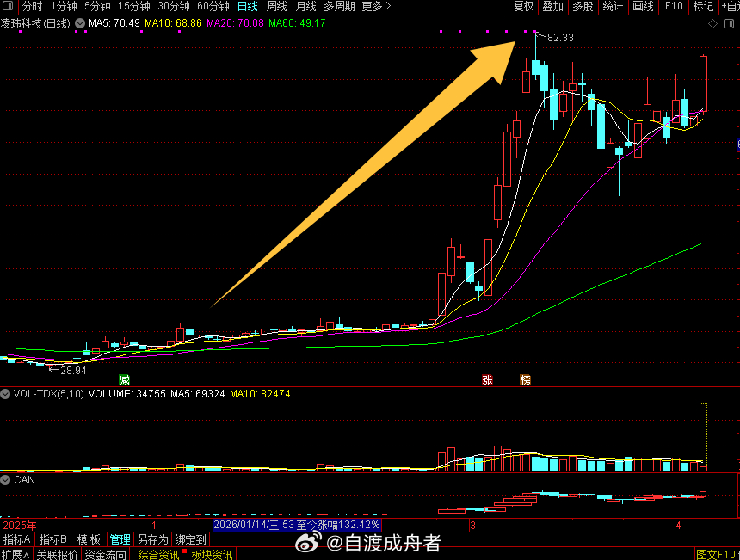Switch to 15分钟 chart period
The height and width of the screenshot is (560, 740).
coord(134,6)
